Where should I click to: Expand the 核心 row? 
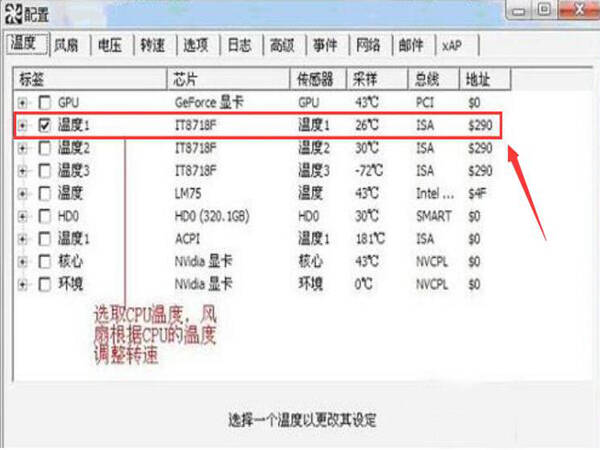click(x=23, y=262)
